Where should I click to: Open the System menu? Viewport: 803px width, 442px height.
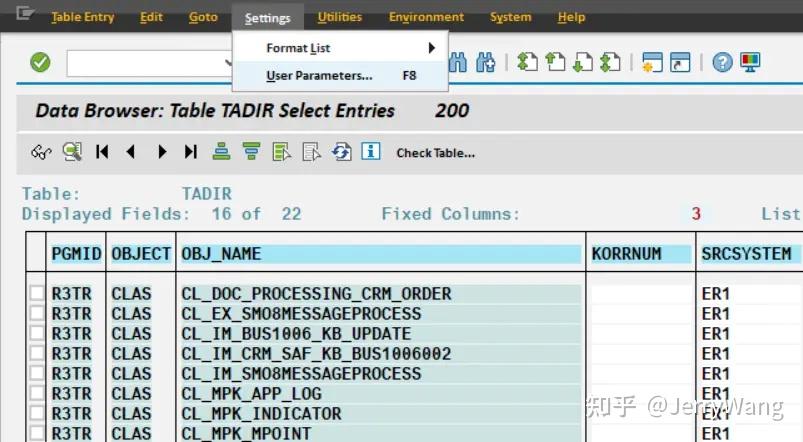(511, 17)
